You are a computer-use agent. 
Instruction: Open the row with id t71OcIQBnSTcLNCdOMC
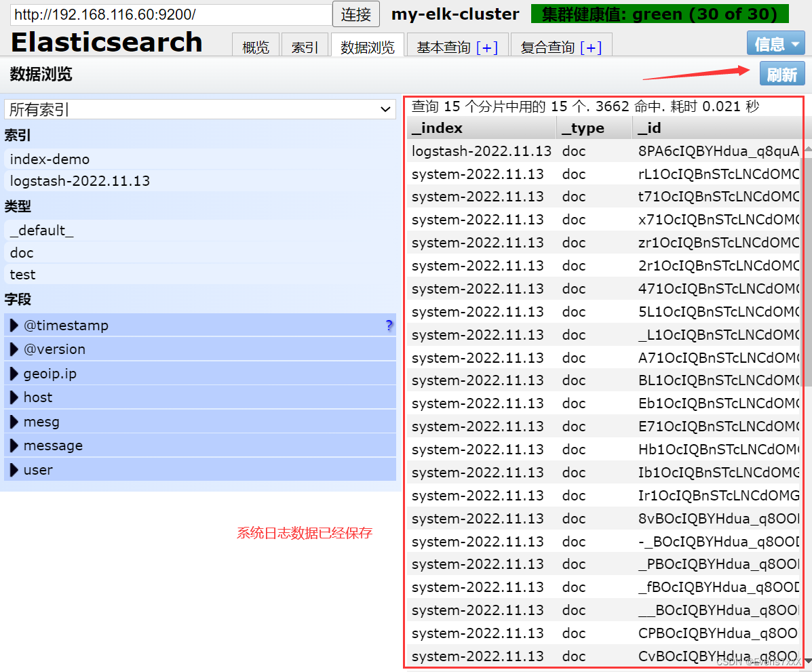coord(603,197)
